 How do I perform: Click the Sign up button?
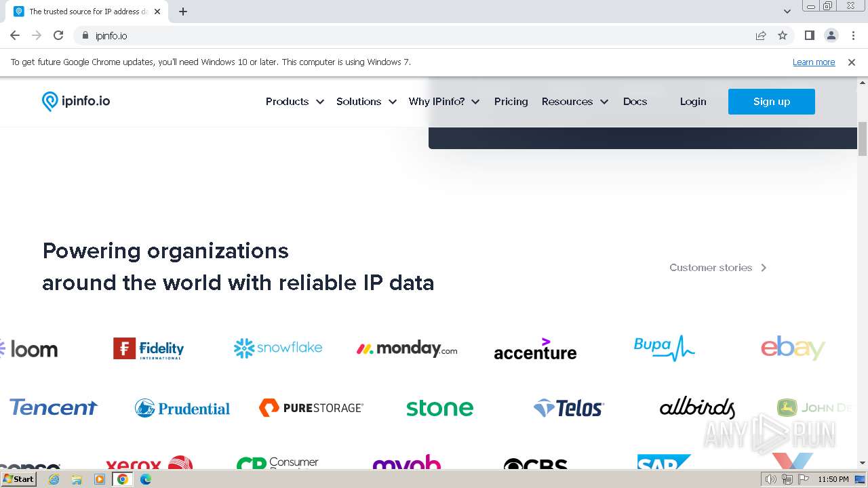pos(772,102)
